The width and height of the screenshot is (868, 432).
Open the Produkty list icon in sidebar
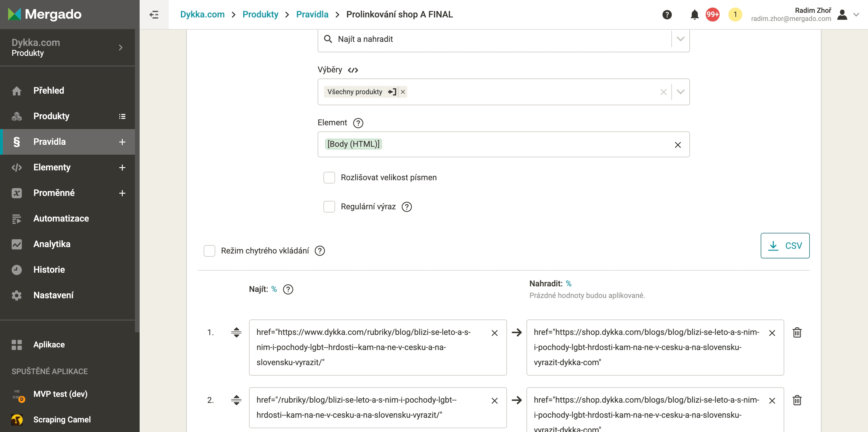pos(122,116)
